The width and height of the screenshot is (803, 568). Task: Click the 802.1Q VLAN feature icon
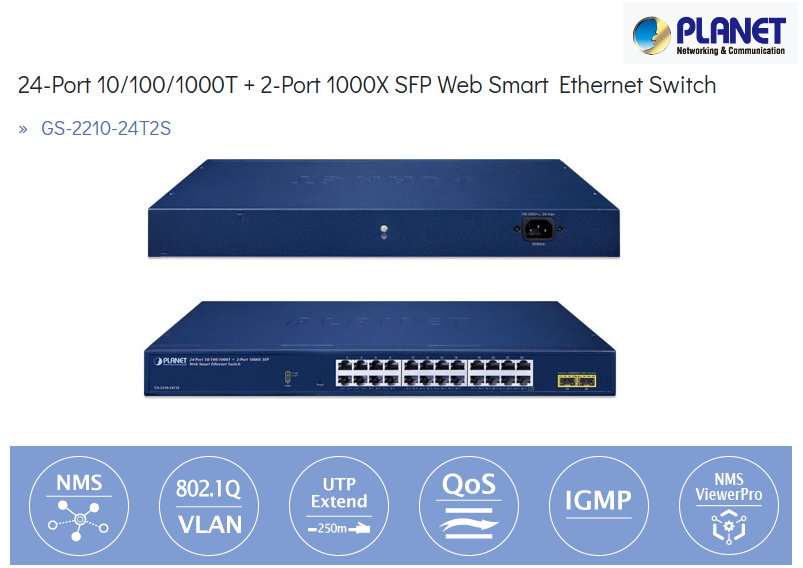[209, 506]
